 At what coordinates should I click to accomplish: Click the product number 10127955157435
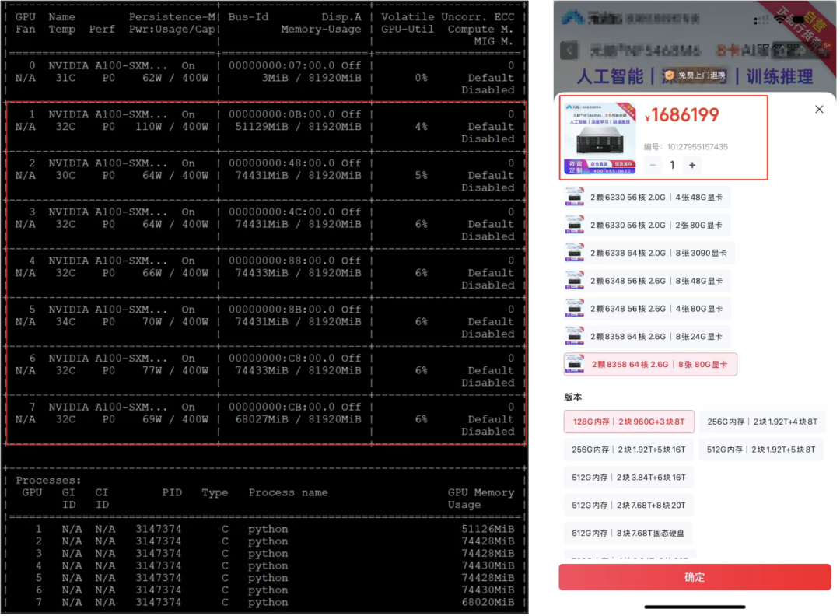pos(697,147)
